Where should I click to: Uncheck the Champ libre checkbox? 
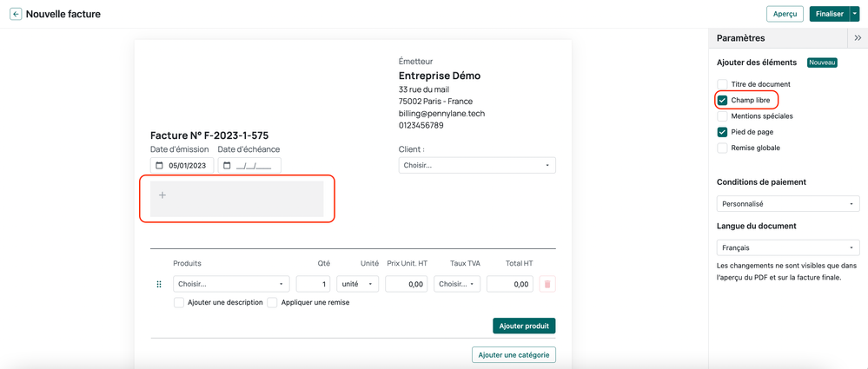click(x=722, y=101)
